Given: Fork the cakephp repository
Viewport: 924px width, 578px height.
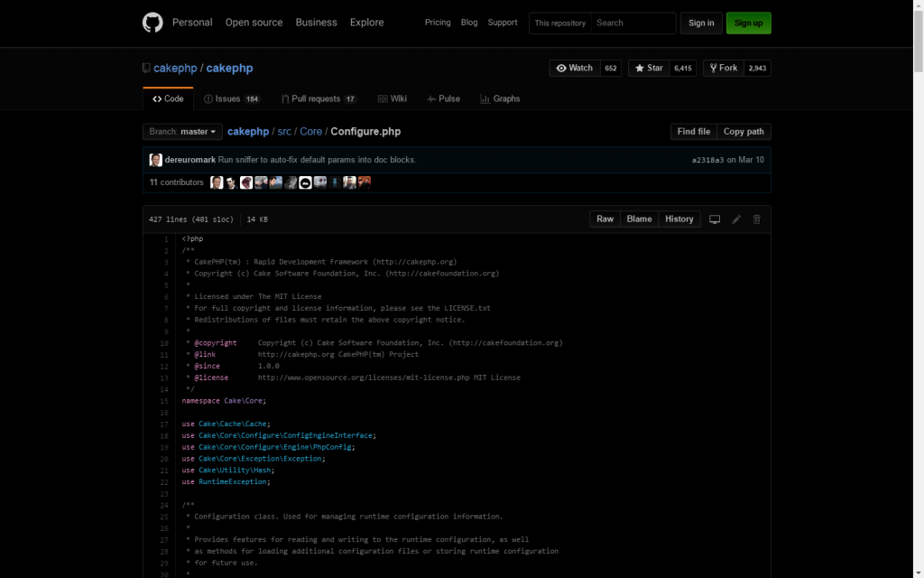Looking at the screenshot, I should point(724,68).
